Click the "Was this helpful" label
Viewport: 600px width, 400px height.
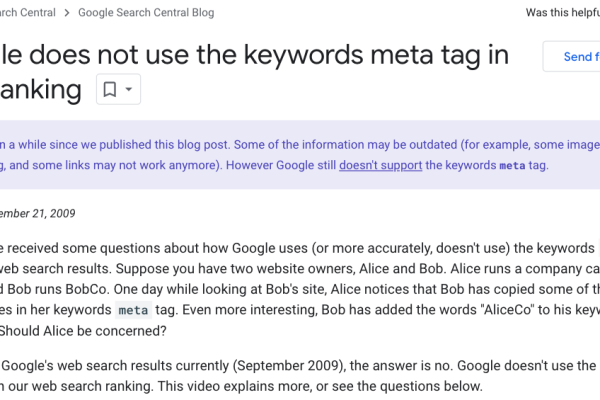click(x=562, y=13)
